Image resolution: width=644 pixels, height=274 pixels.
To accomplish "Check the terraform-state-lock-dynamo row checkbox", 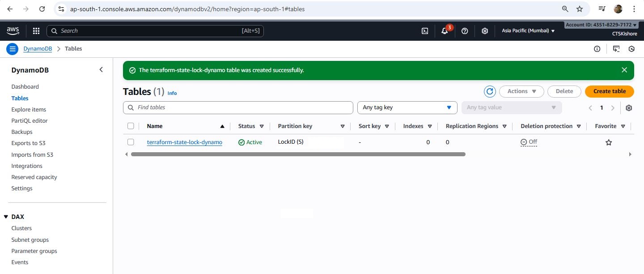I will pos(131,142).
